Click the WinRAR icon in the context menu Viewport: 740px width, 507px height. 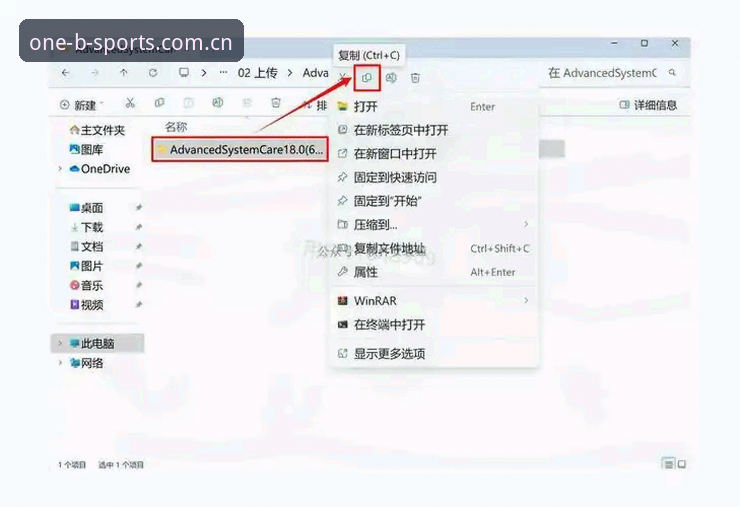[x=343, y=301]
